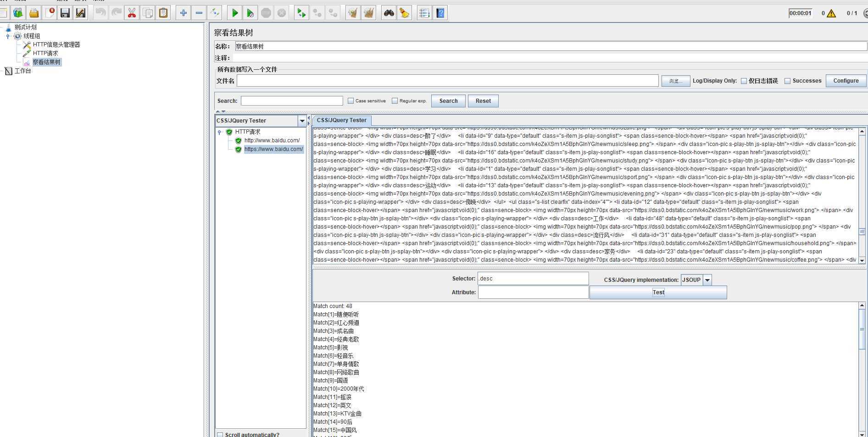Focus the 文件名 input field
Viewport: 868px width, 437px height.
(448, 81)
